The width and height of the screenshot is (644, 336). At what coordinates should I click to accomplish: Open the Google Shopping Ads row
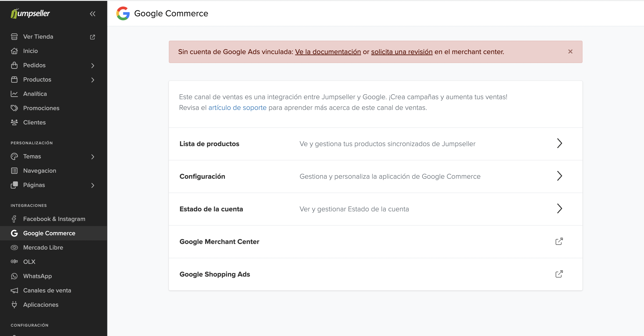coord(375,274)
